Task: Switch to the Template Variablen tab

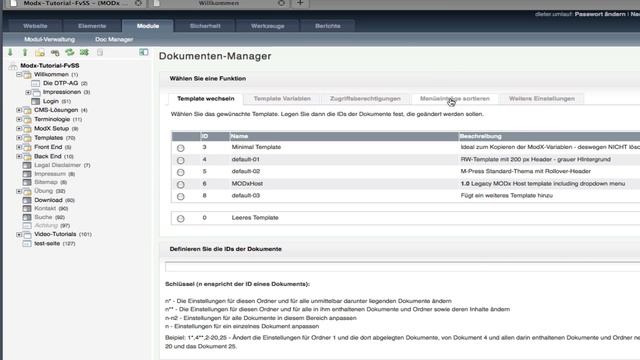Action: 282,99
